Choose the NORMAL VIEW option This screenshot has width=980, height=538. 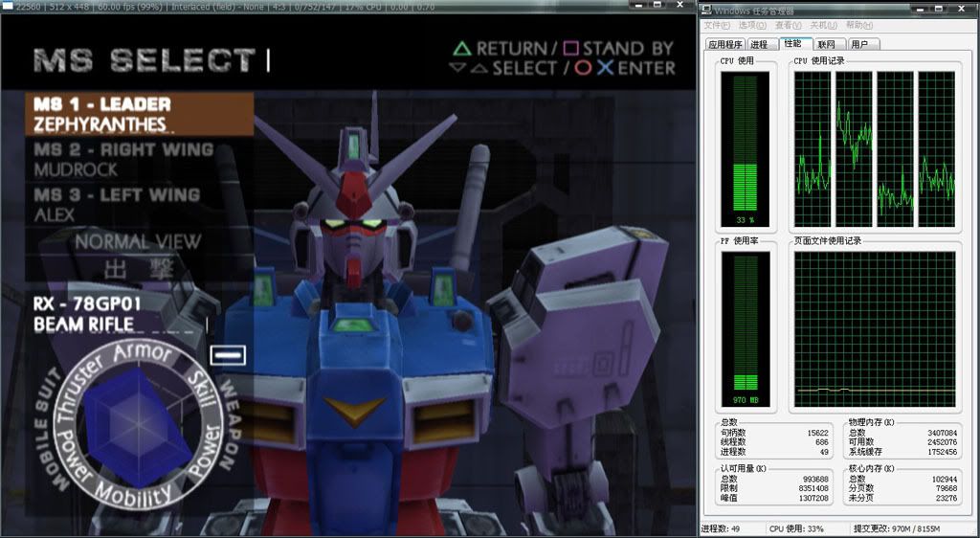[x=138, y=242]
